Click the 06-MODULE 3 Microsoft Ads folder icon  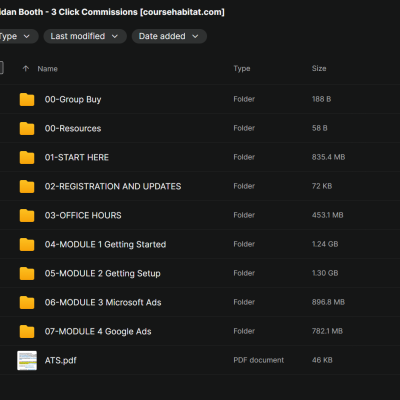tap(27, 302)
